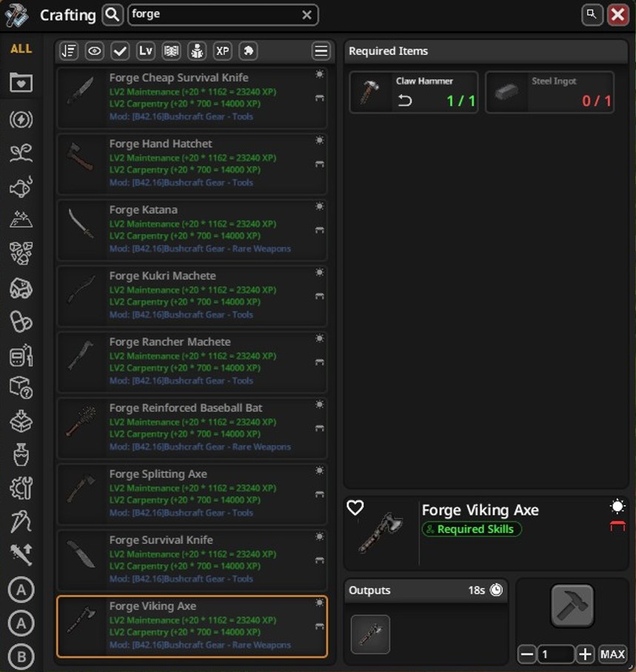
Task: Expand the Required Skills badge
Action: (x=472, y=529)
